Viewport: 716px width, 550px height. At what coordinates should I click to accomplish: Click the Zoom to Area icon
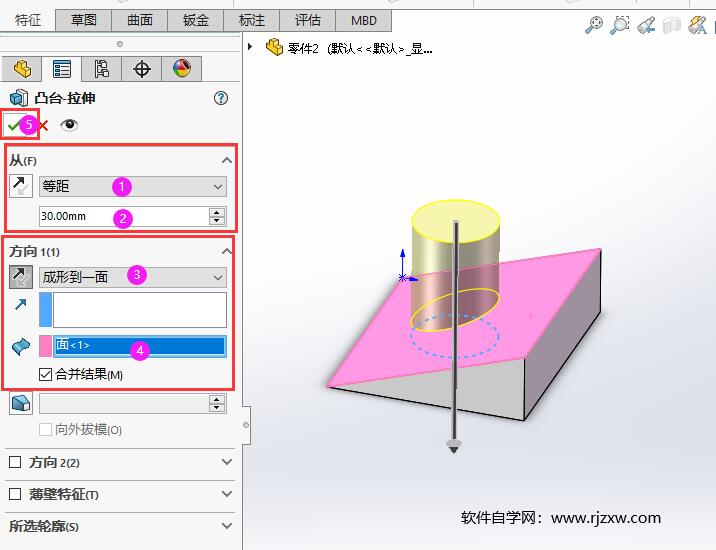[620, 25]
